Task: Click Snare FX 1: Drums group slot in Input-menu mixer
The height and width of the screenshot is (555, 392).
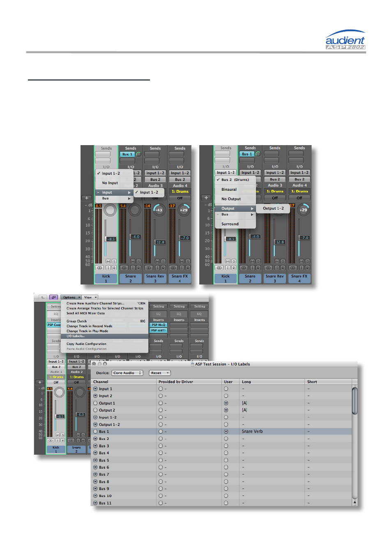Action: click(180, 192)
